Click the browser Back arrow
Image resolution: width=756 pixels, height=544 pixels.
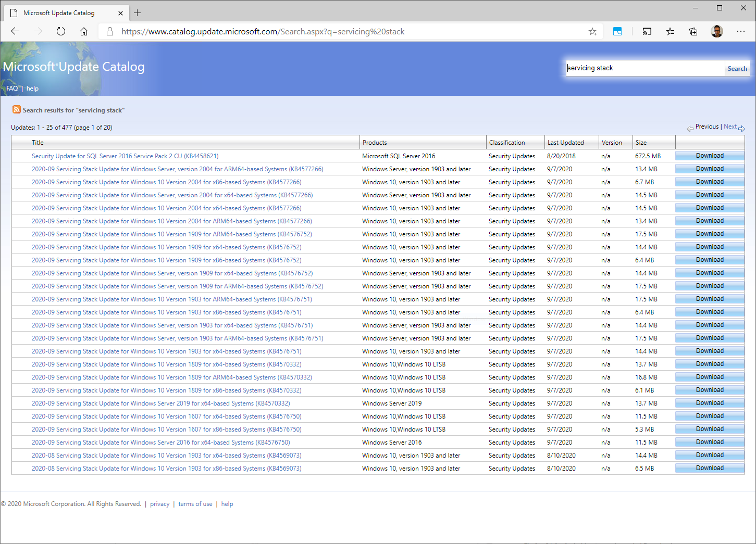tap(15, 31)
